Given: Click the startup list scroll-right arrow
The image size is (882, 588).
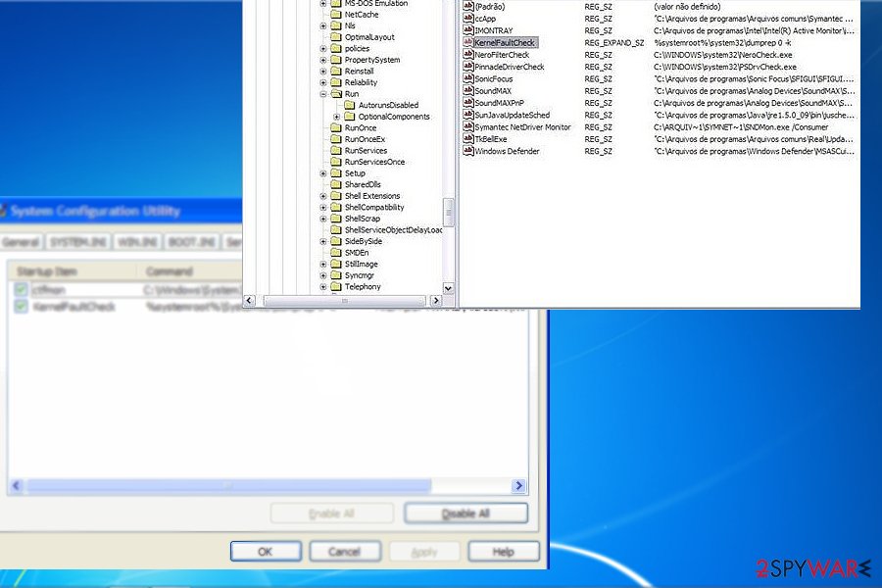Looking at the screenshot, I should coord(518,485).
